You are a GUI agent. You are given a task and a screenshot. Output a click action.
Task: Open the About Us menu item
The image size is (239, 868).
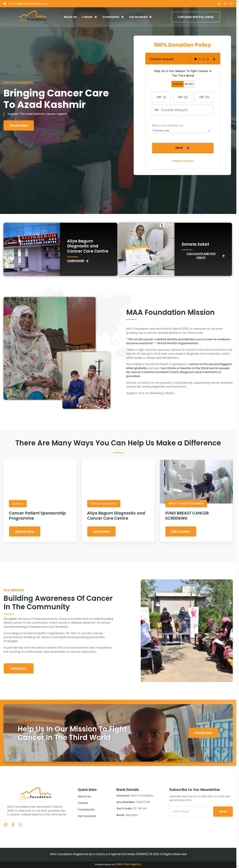coord(70,17)
